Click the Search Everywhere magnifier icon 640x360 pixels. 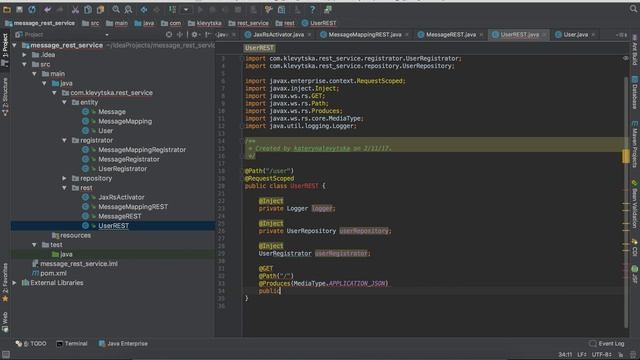point(633,9)
